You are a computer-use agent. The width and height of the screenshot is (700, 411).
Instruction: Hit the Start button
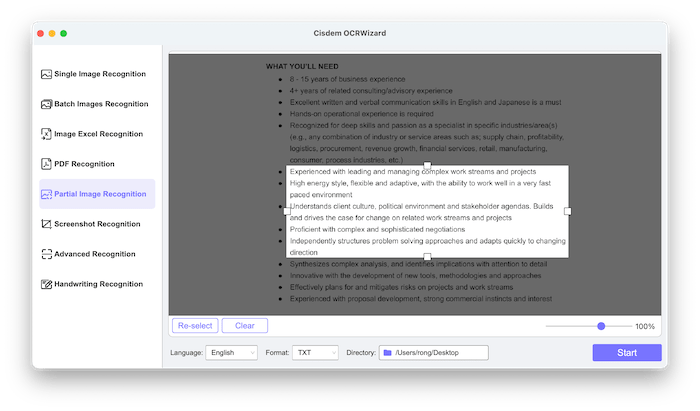(626, 353)
